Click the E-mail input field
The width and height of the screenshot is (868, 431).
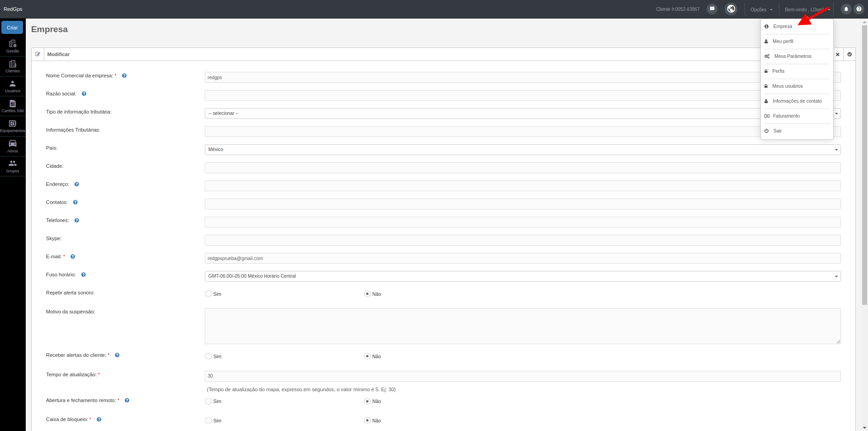(523, 258)
